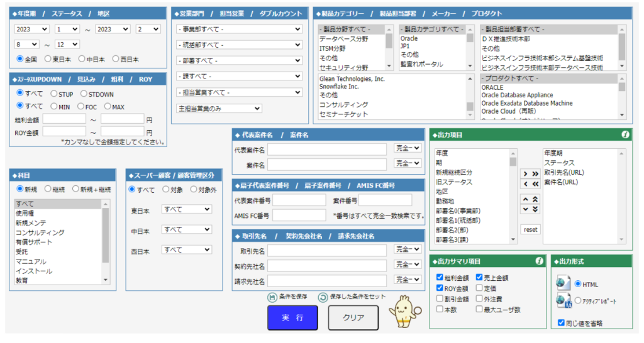The width and height of the screenshot is (644, 343).
Task: Expand the 主担当営業のみ dropdown
Action: point(219,108)
